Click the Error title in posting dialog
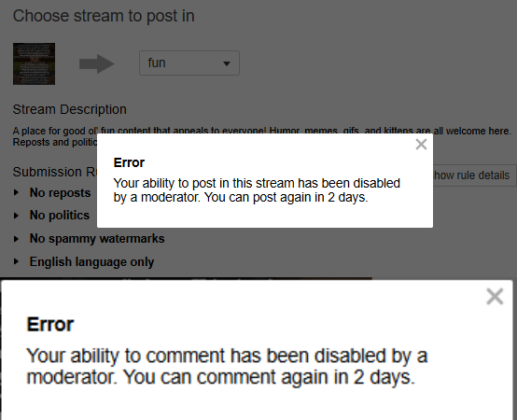 [129, 162]
